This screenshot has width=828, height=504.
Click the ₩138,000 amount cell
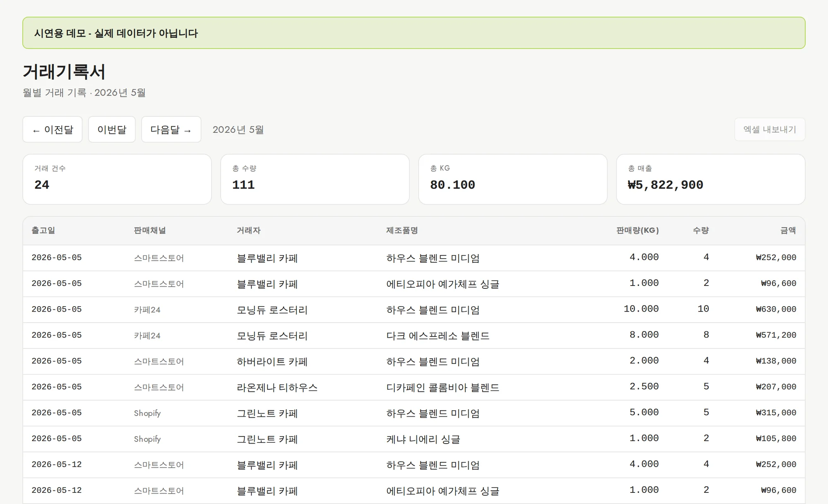click(x=776, y=361)
